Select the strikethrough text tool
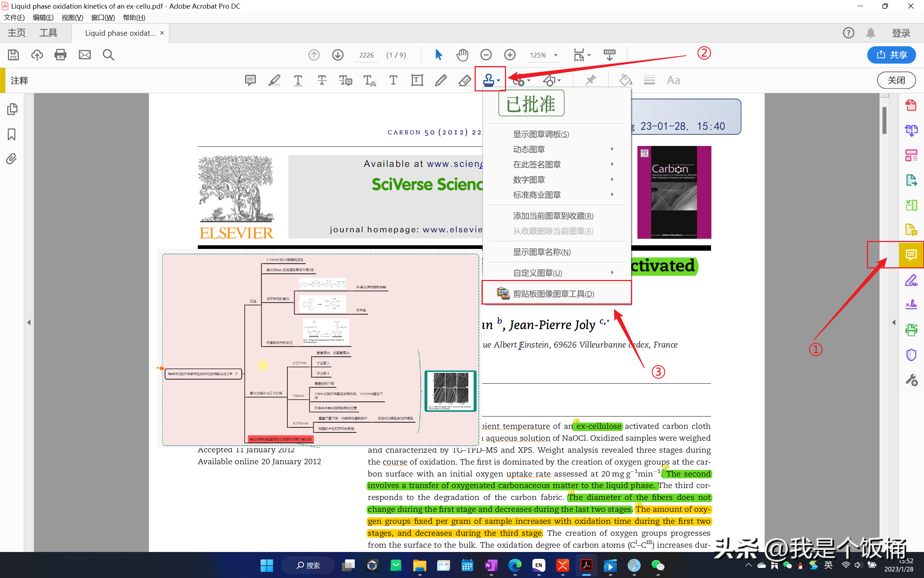 (322, 80)
